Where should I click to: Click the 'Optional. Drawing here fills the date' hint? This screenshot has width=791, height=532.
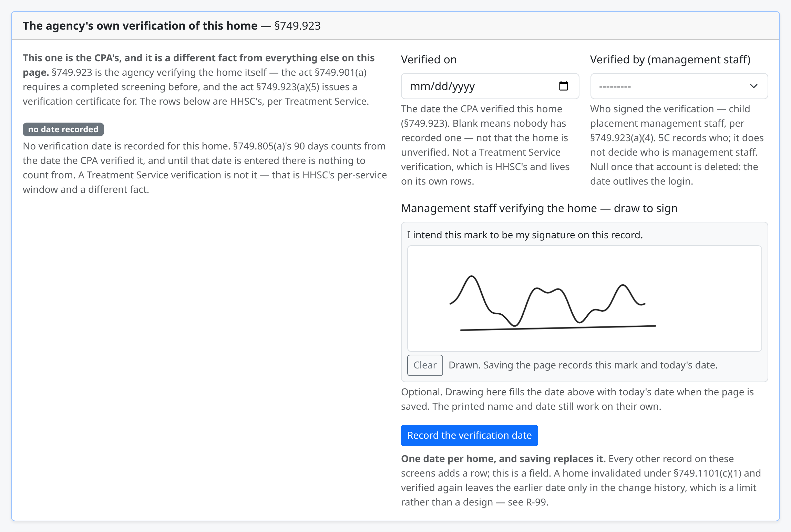tap(577, 399)
